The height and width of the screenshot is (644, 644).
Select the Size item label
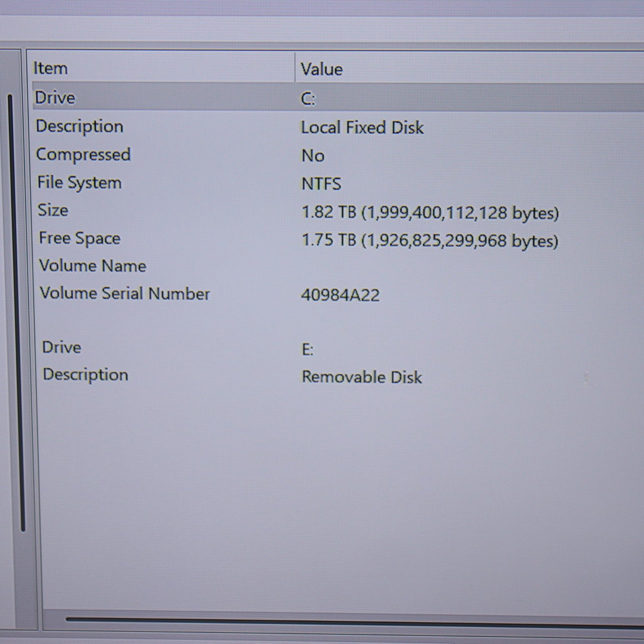[x=53, y=210]
